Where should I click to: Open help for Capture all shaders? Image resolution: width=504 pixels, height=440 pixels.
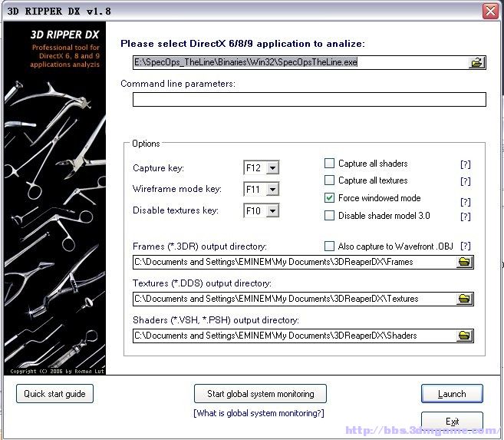465,164
